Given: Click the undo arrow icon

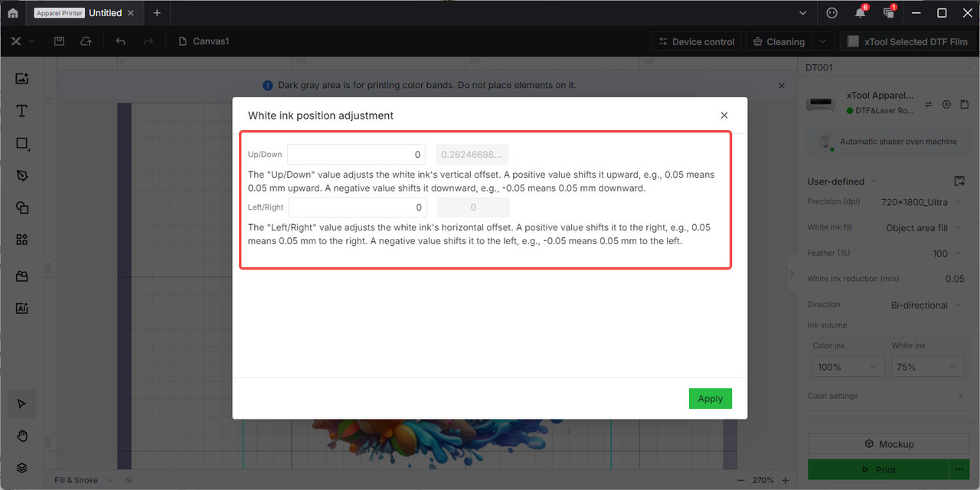Looking at the screenshot, I should [x=120, y=41].
